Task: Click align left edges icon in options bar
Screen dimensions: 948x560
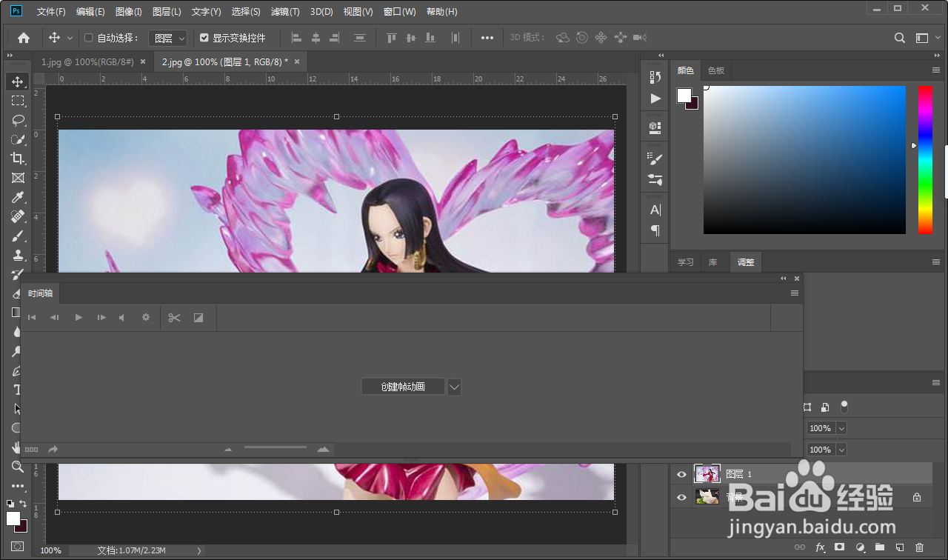Action: (296, 38)
